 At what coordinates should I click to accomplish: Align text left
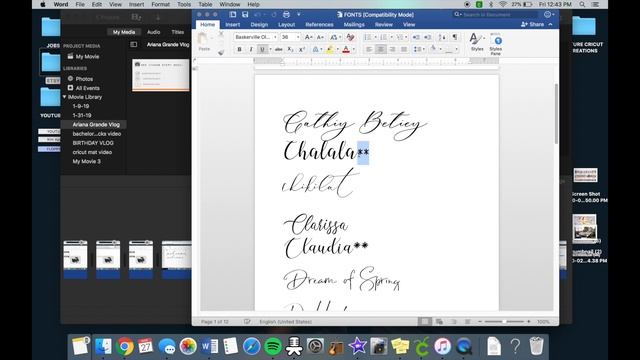click(369, 49)
